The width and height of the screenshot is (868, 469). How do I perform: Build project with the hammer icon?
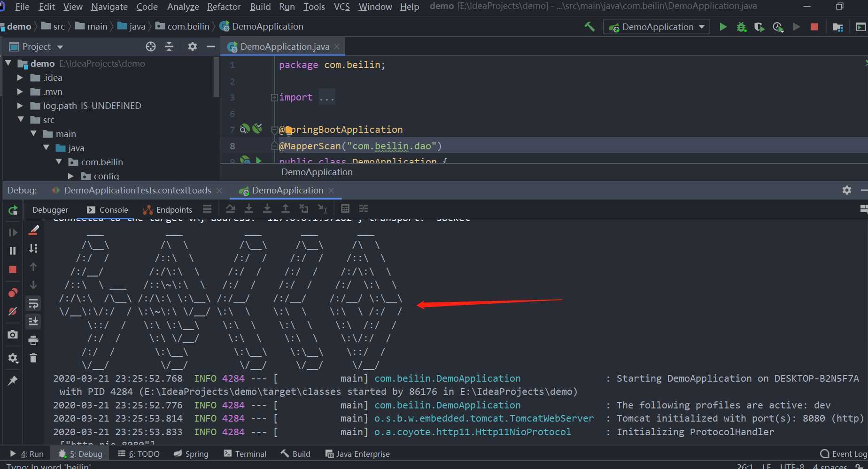click(589, 27)
